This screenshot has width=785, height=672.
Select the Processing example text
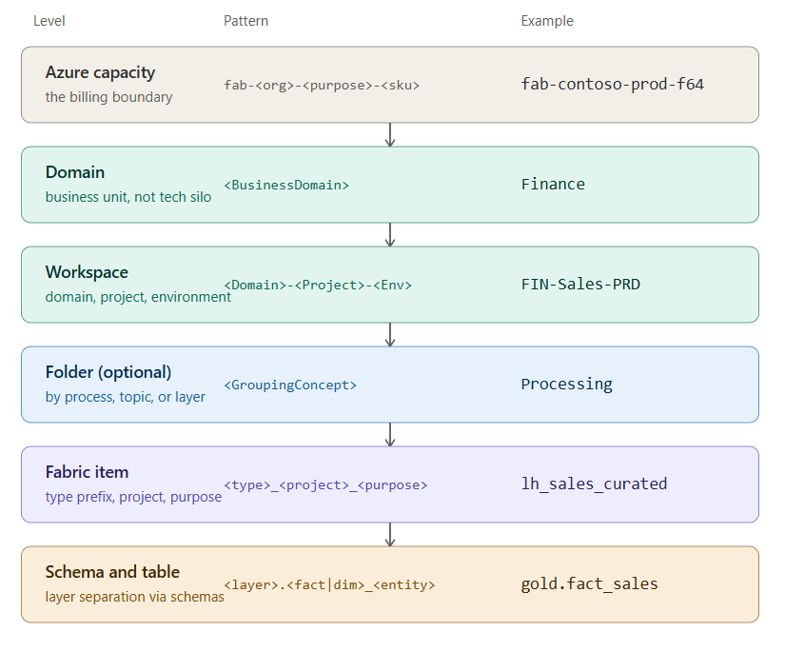(566, 384)
